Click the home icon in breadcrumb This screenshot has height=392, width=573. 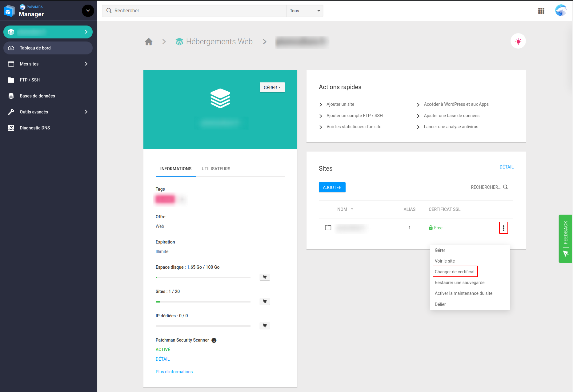[x=149, y=42]
